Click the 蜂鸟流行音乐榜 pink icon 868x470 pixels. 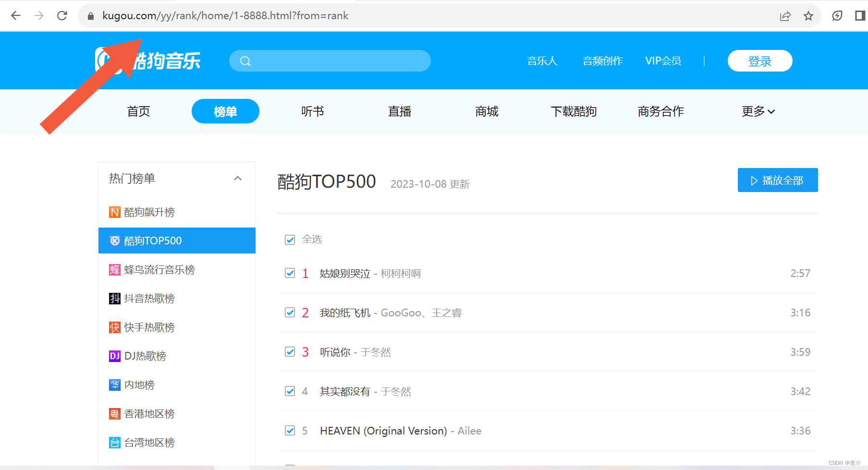pos(115,270)
